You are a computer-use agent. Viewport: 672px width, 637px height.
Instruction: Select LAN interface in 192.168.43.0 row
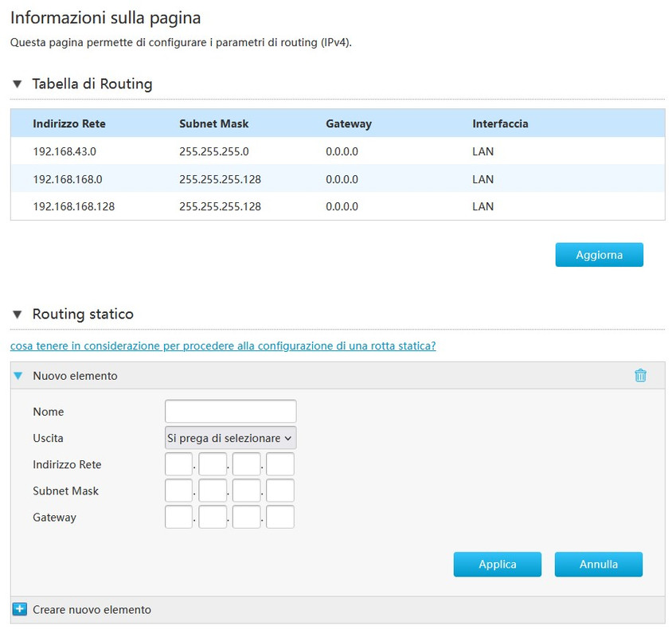(x=483, y=151)
